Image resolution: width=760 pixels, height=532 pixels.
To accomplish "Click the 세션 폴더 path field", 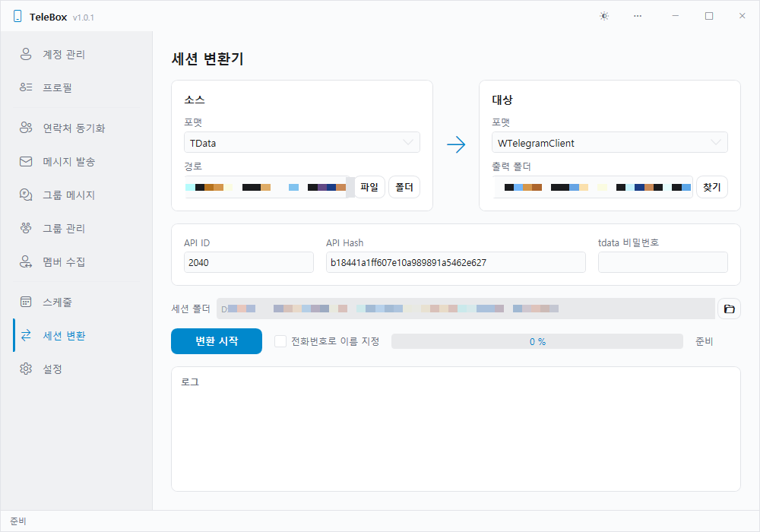I will 466,309.
